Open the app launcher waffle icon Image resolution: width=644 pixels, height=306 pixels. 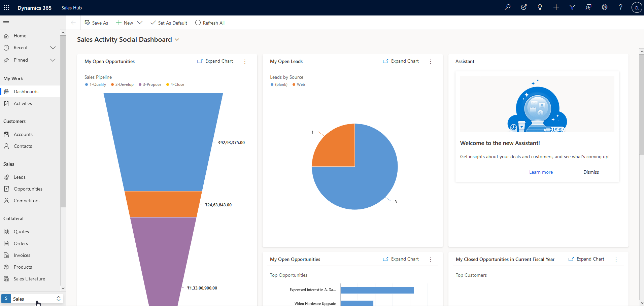click(7, 7)
